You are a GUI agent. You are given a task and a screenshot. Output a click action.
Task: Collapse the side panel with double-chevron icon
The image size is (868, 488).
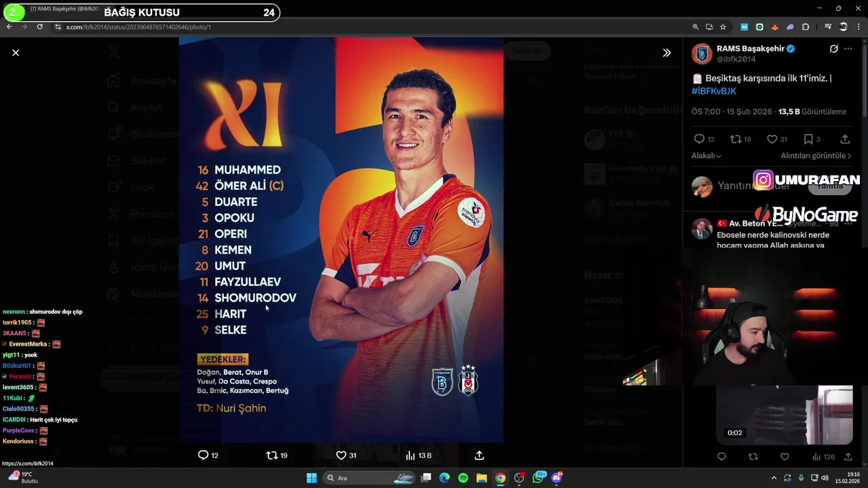(x=667, y=53)
